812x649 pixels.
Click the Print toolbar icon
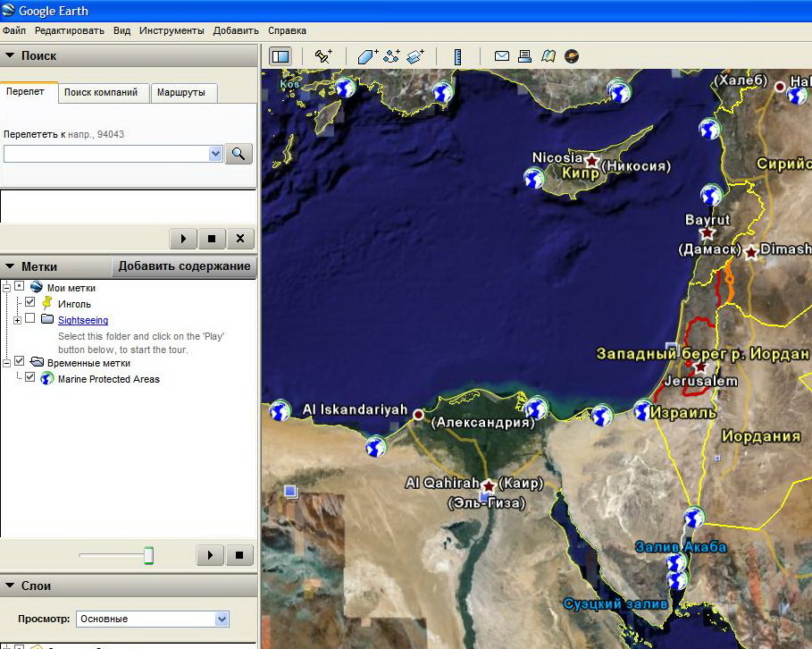pyautogui.click(x=524, y=56)
